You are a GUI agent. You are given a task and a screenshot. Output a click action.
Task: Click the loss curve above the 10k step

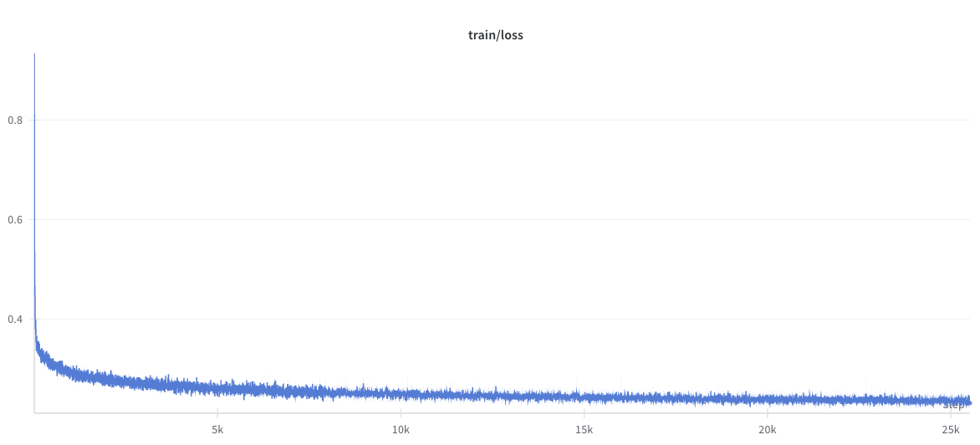coord(401,393)
